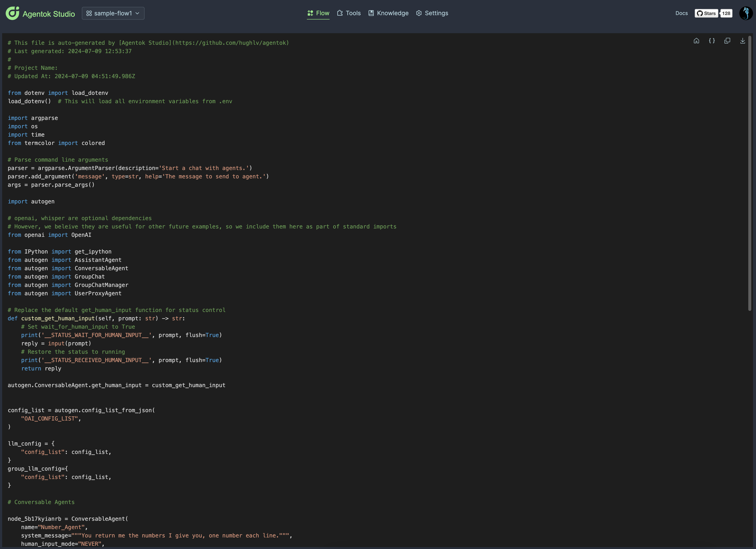The height and width of the screenshot is (549, 756).
Task: Click the Flow nodes icon
Action: [310, 13]
